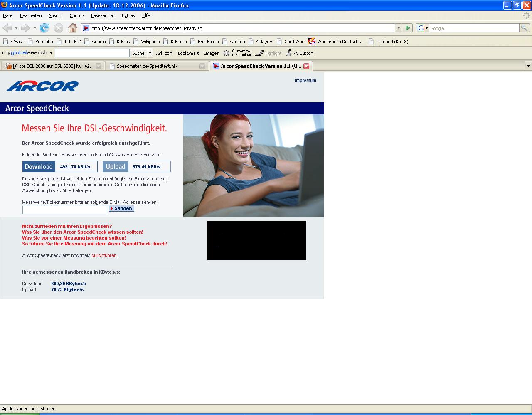The height and width of the screenshot is (415, 532).
Task: Open the Break.com bookmark
Action: tap(204, 42)
